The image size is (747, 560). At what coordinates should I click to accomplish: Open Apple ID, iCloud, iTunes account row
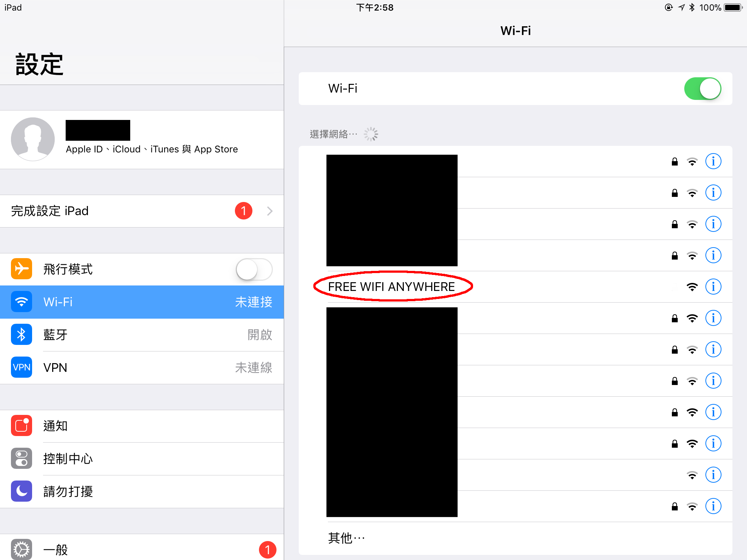tap(142, 140)
